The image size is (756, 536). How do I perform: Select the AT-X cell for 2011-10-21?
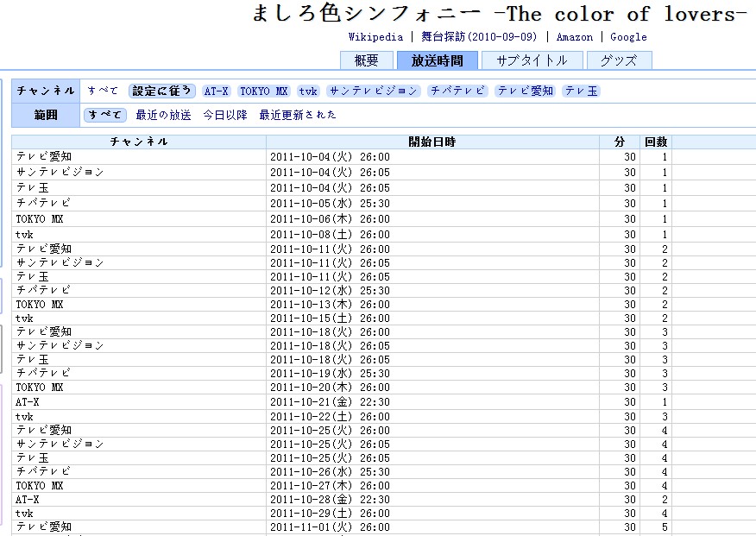(139, 402)
